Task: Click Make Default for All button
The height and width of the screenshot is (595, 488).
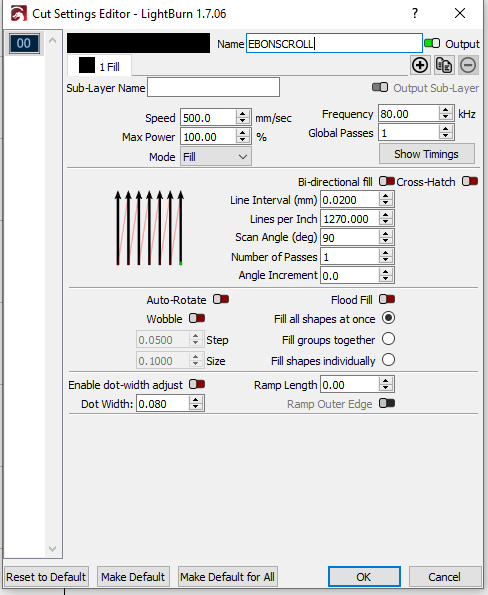Action: 227,577
